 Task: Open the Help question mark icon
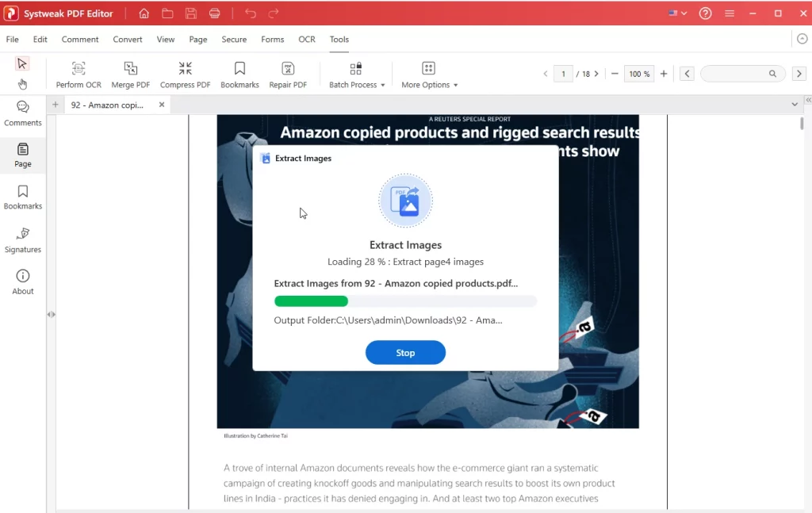pyautogui.click(x=705, y=13)
